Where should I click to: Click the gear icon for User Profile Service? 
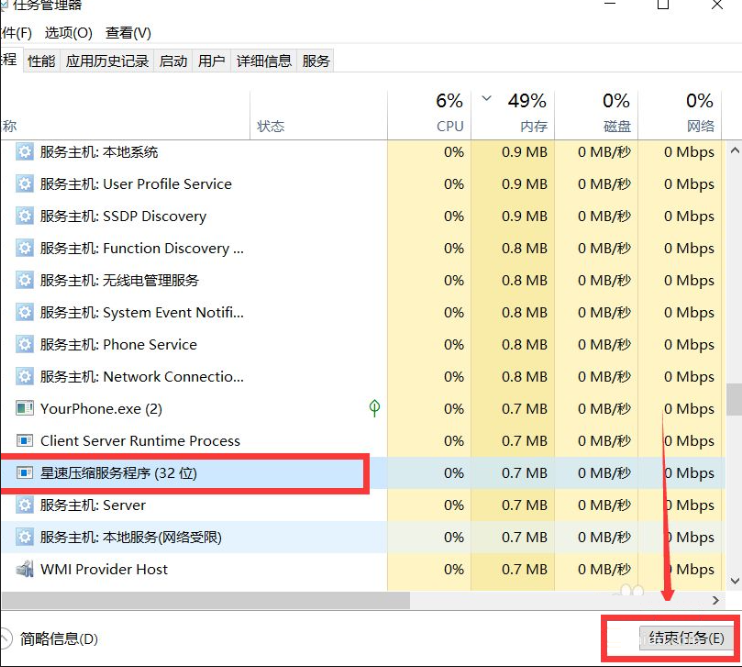[x=25, y=184]
